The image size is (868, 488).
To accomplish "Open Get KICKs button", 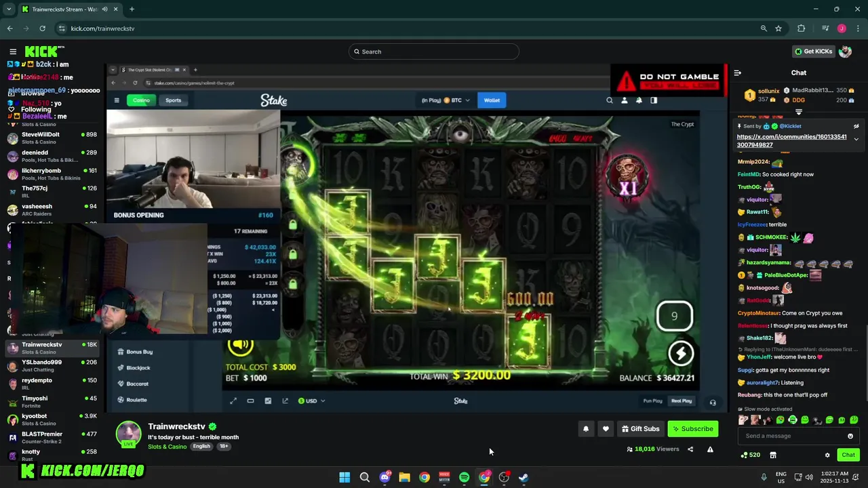I will click(x=813, y=52).
